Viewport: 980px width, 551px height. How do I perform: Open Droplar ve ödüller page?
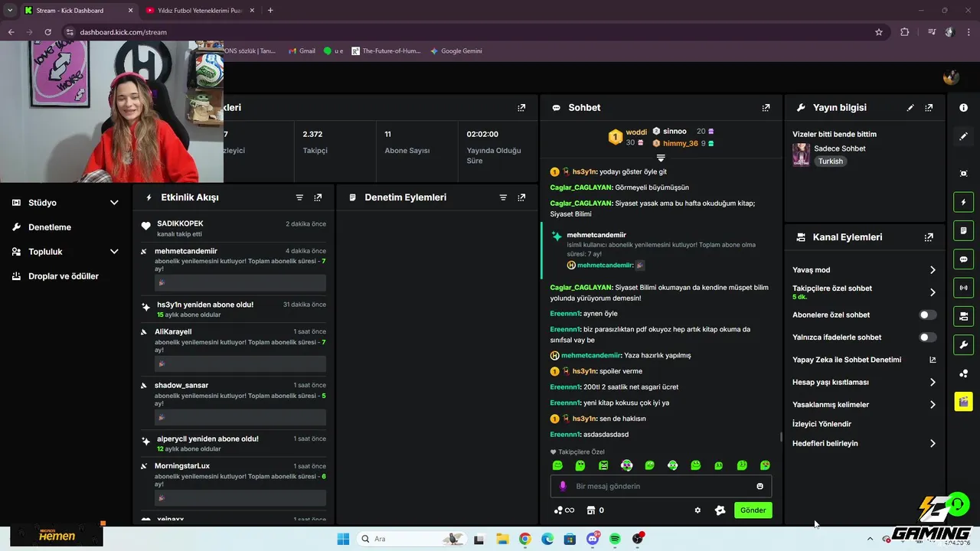coord(64,276)
